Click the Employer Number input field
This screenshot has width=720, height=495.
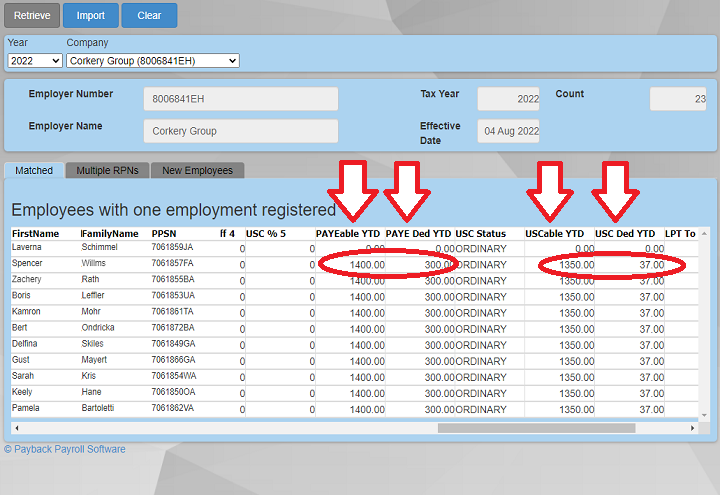240,99
